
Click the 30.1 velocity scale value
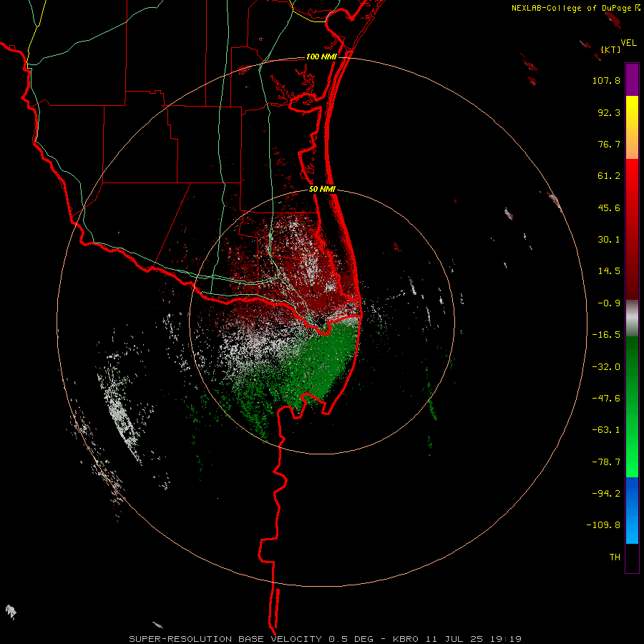(x=609, y=240)
